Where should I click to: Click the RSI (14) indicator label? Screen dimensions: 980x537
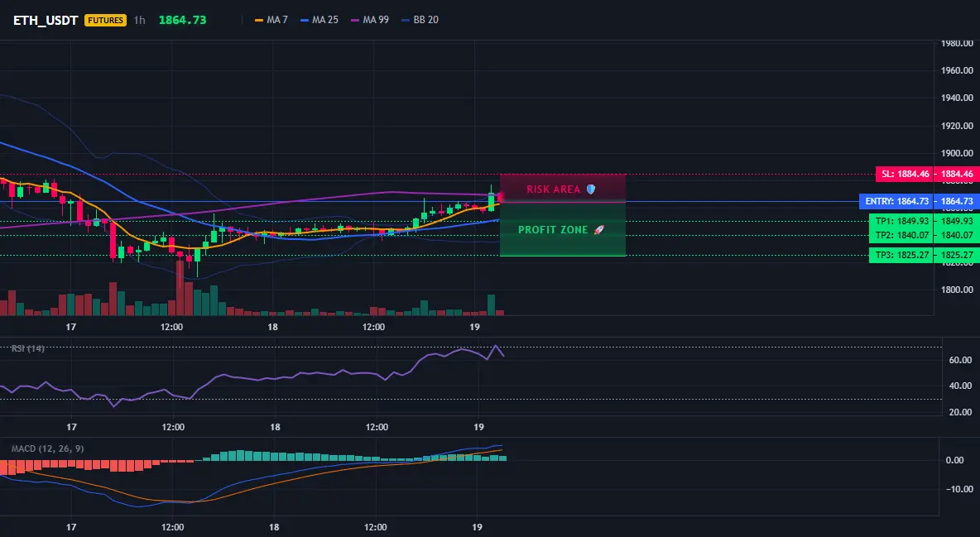[x=28, y=348]
